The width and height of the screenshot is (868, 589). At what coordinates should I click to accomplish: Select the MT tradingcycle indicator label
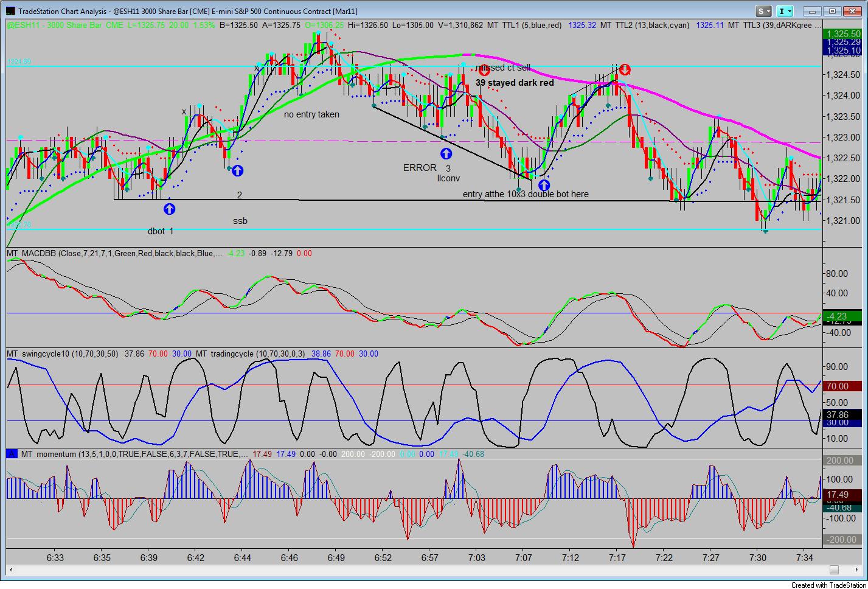(251, 354)
